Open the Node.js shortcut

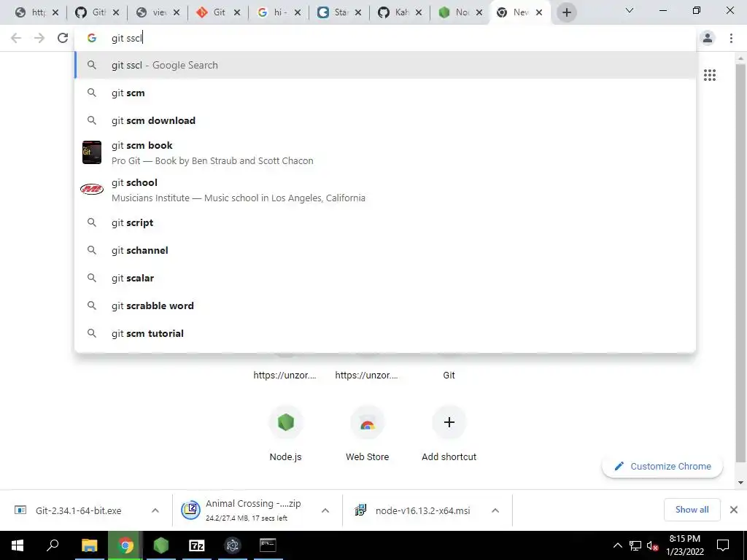[x=286, y=434]
